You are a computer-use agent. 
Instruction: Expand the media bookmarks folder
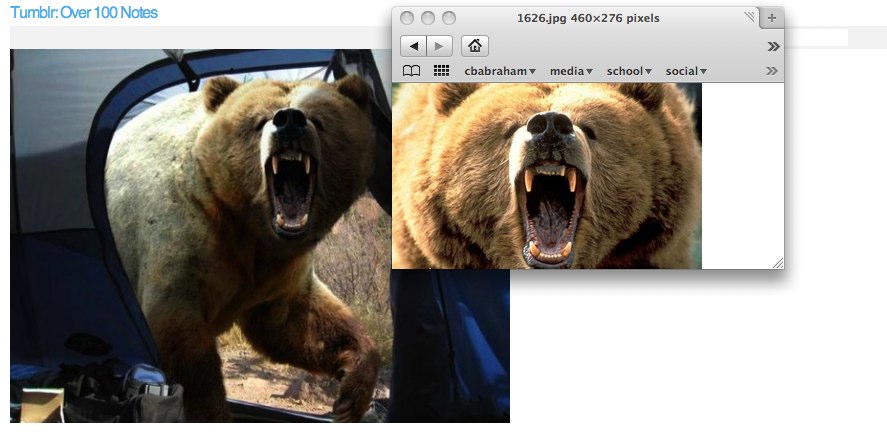pos(571,71)
